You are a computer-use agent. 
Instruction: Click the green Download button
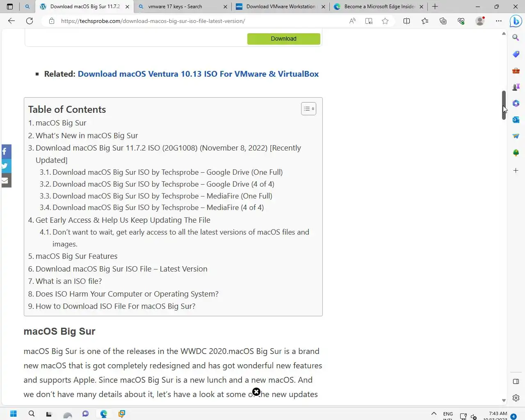[x=283, y=39]
